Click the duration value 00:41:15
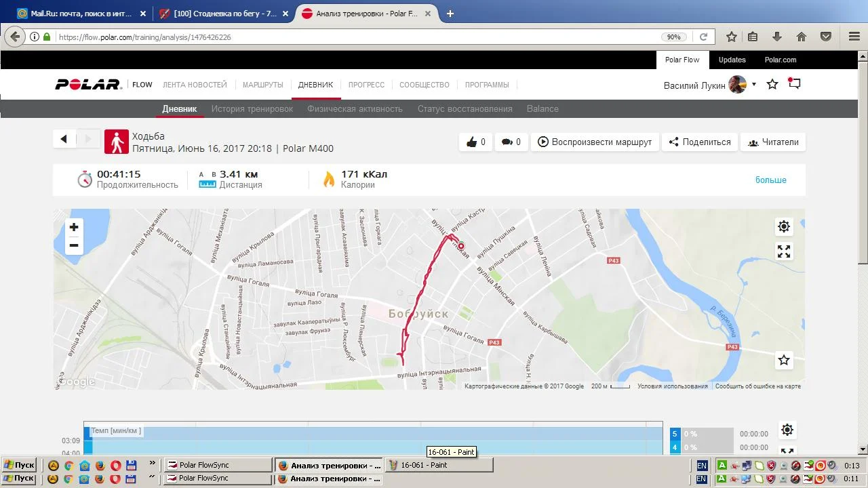This screenshot has width=868, height=488. [x=119, y=174]
